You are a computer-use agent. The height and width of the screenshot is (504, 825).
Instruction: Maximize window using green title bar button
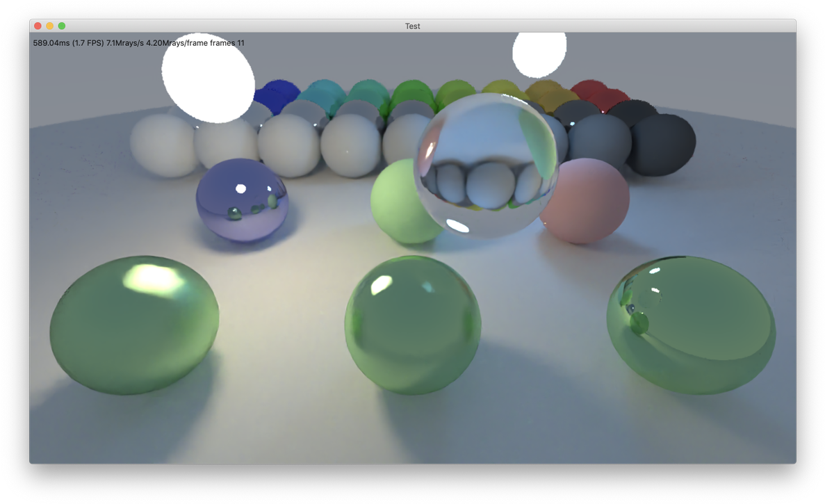coord(62,26)
